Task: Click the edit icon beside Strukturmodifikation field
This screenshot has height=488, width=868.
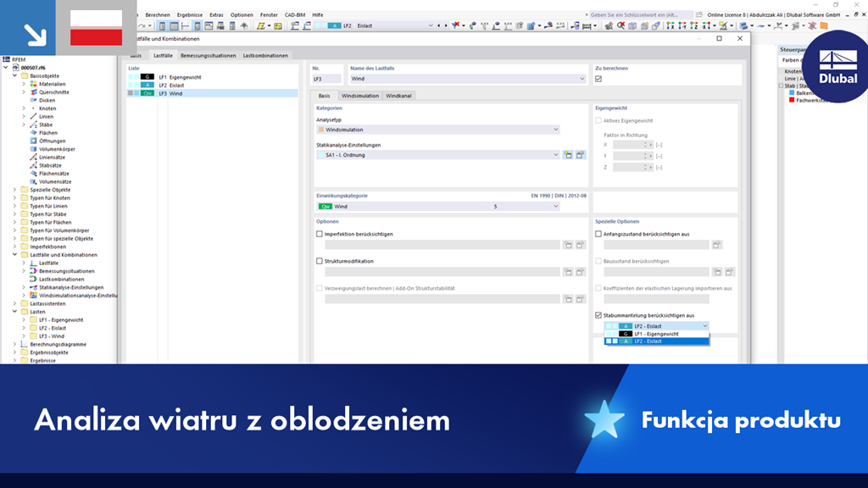Action: (x=580, y=272)
